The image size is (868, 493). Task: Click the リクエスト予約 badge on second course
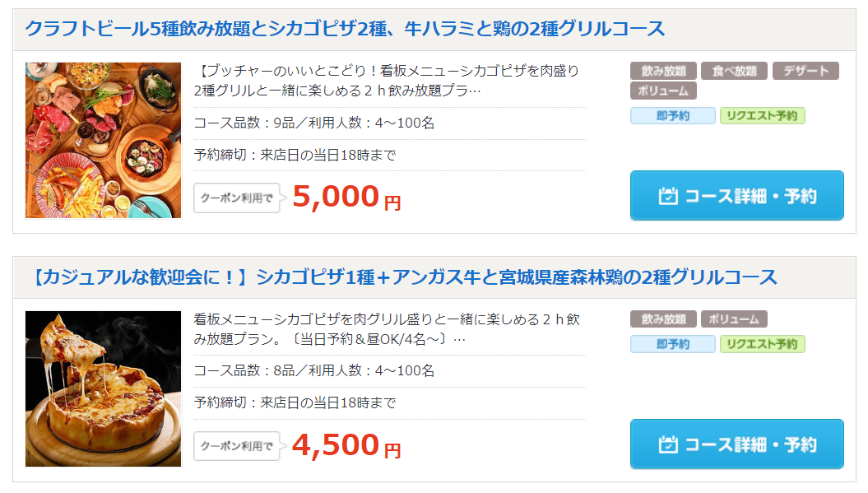pyautogui.click(x=762, y=344)
